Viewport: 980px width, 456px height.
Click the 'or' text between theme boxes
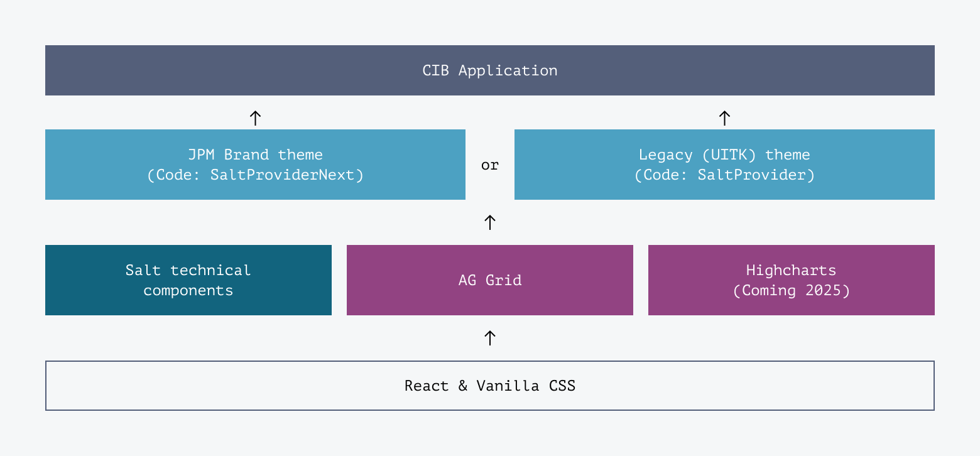pos(490,165)
